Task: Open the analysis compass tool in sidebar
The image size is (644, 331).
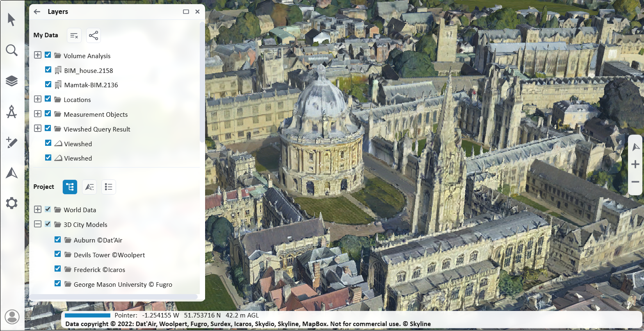Action: (11, 111)
